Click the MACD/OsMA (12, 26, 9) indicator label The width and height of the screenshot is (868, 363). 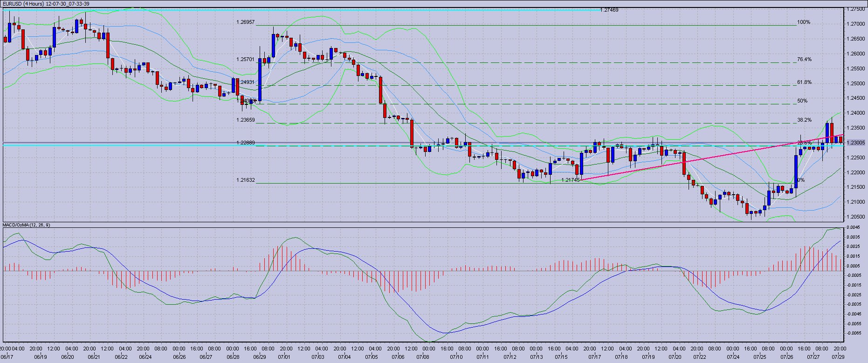[27, 225]
